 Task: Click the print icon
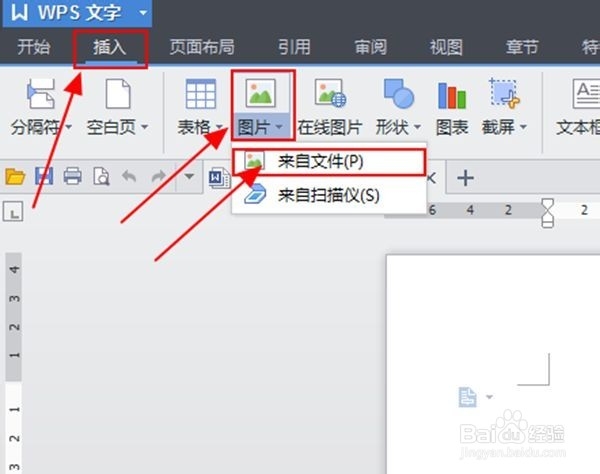pyautogui.click(x=72, y=176)
